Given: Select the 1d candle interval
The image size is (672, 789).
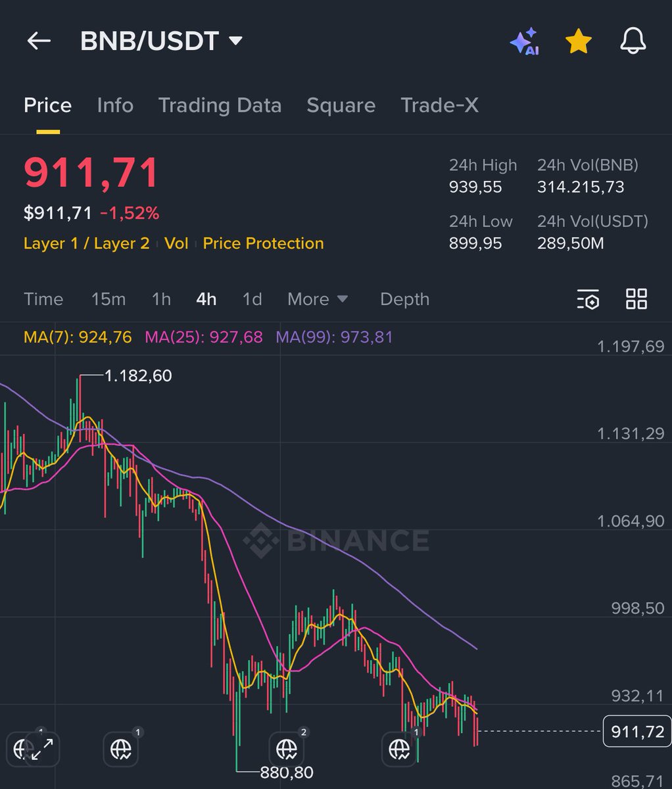Looking at the screenshot, I should pyautogui.click(x=251, y=299).
